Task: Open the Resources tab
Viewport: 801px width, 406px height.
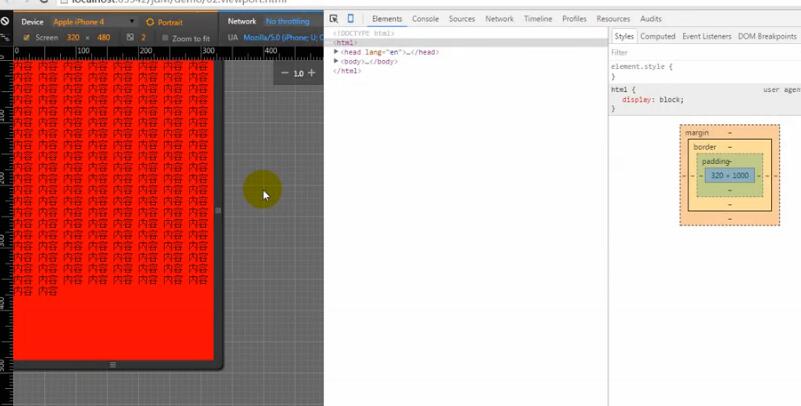Action: point(613,19)
